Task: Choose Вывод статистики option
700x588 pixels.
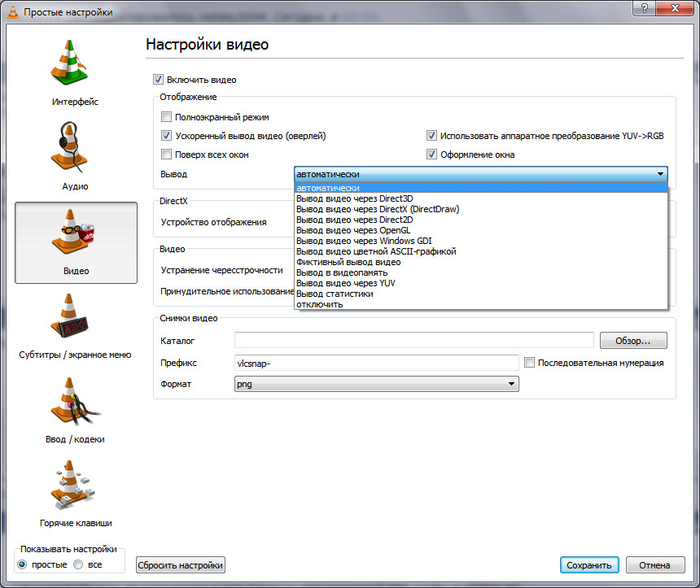Action: tap(481, 294)
